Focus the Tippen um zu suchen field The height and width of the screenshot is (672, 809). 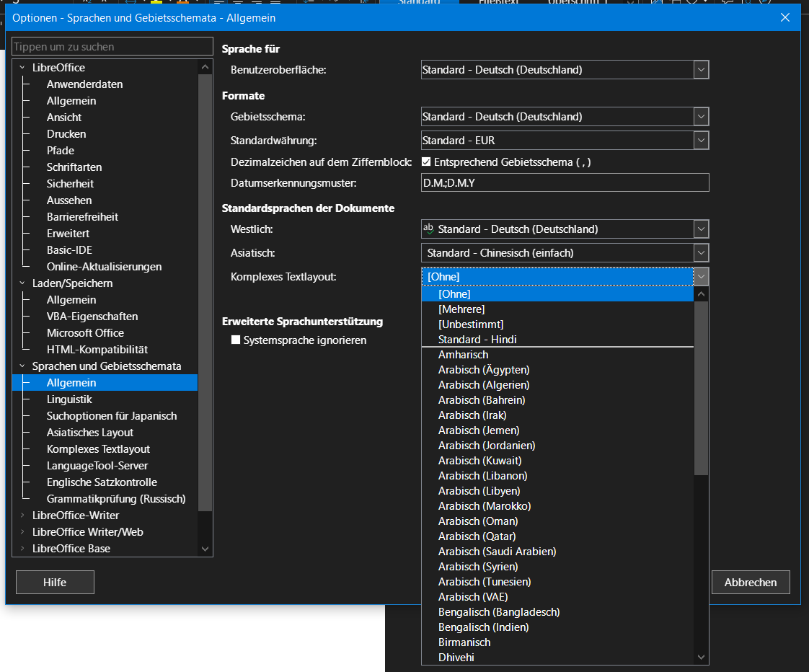tap(112, 46)
